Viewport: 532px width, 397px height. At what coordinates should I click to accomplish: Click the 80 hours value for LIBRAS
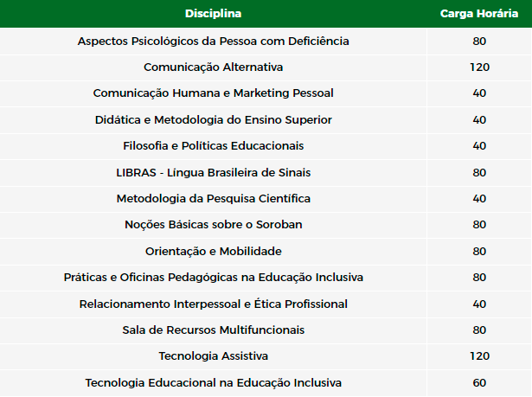[479, 172]
